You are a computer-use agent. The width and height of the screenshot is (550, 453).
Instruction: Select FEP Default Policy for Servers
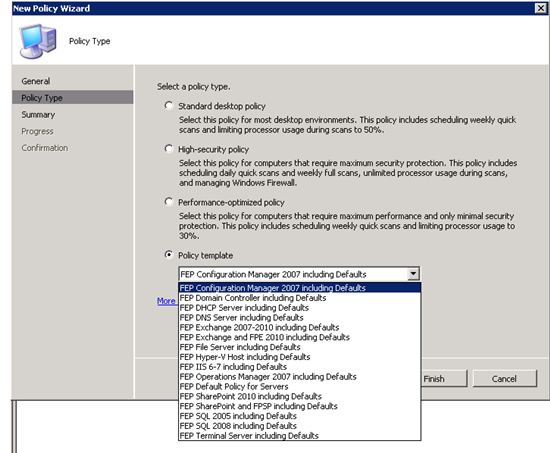click(x=300, y=386)
